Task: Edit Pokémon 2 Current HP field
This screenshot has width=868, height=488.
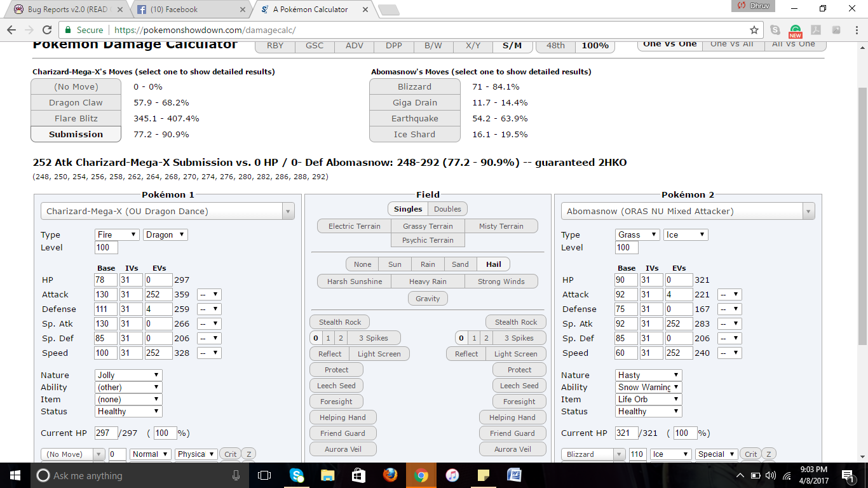Action: pos(627,433)
